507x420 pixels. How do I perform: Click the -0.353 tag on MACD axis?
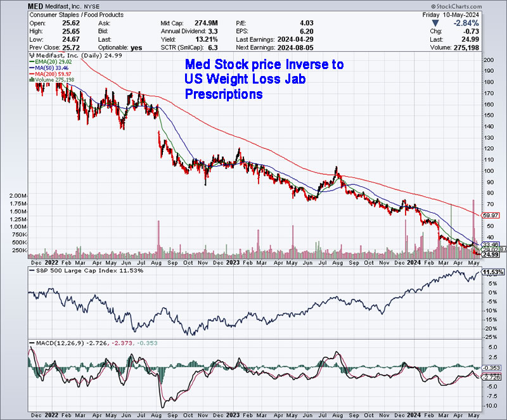(492, 368)
